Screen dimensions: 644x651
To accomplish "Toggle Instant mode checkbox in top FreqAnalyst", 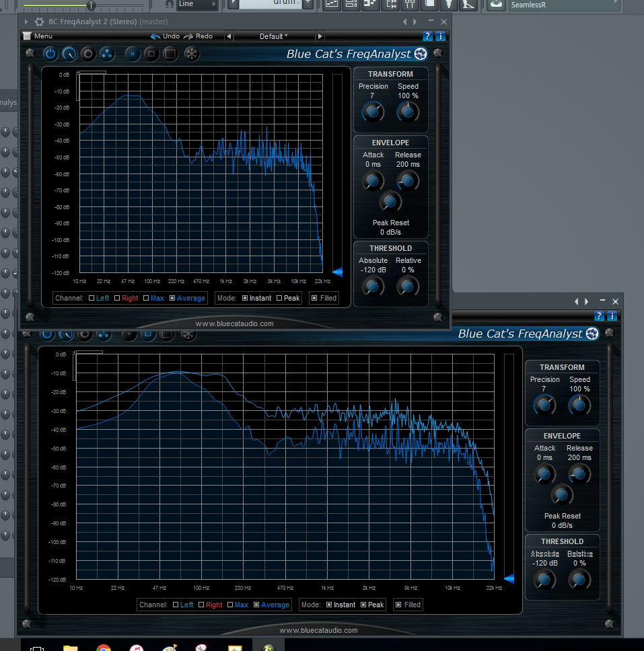I will (x=245, y=298).
